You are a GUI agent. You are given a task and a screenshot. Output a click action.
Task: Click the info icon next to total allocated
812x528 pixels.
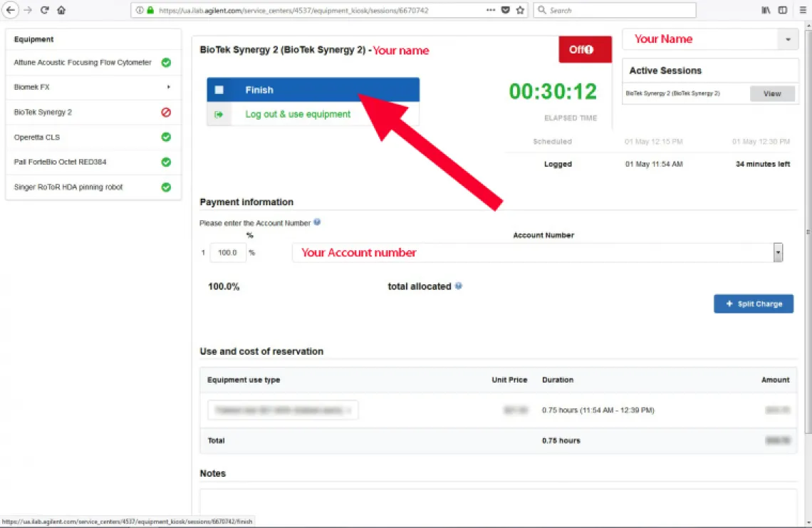458,286
